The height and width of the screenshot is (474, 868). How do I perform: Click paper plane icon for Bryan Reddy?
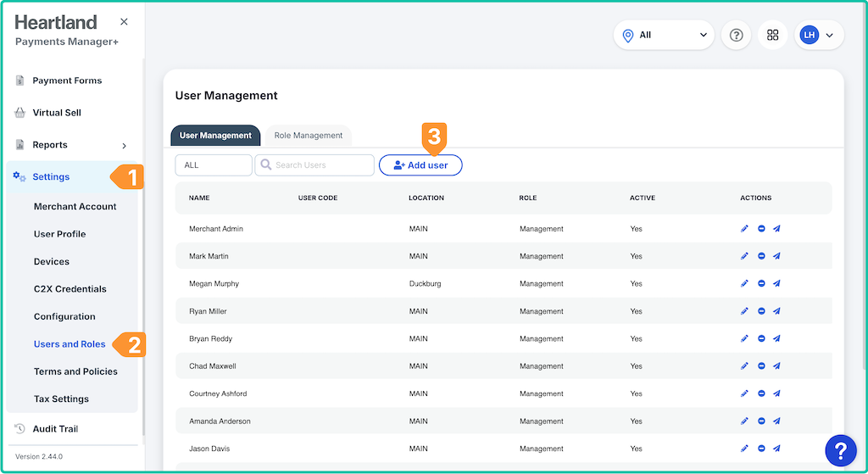coord(776,338)
